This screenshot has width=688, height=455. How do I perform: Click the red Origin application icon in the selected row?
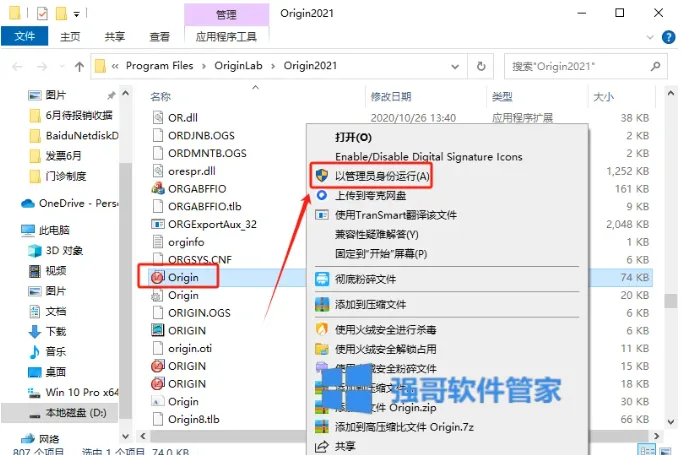pyautogui.click(x=157, y=277)
